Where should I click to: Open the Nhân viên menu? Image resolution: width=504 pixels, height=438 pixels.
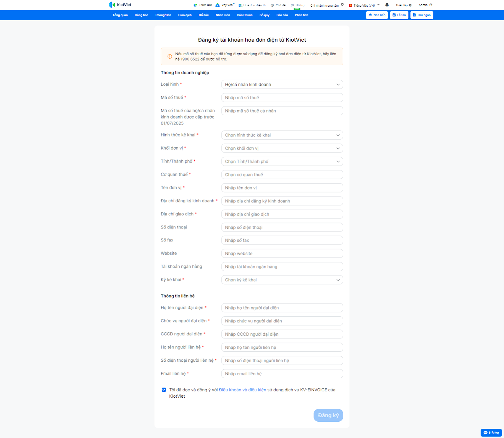[223, 15]
